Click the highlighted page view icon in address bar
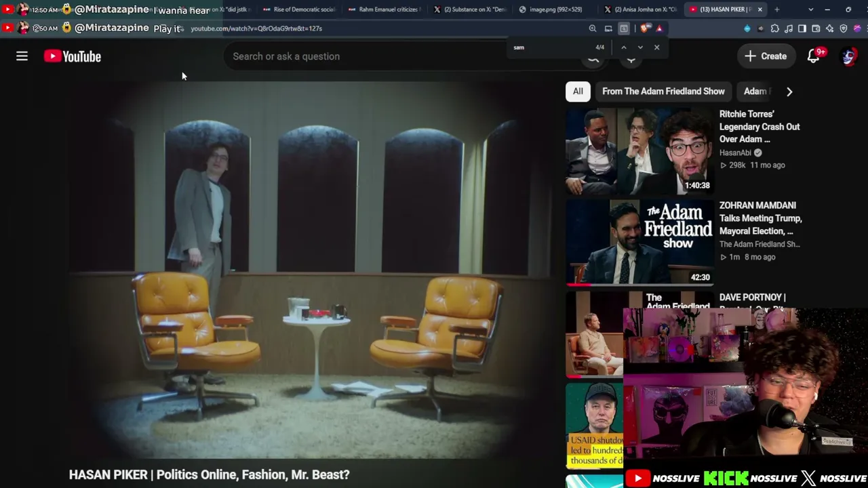 624,28
